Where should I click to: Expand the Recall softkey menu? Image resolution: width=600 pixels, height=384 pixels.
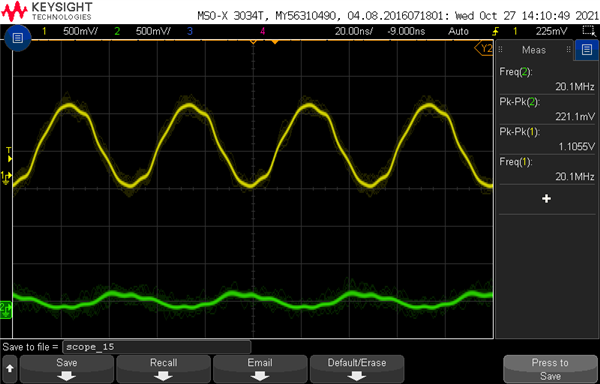(x=163, y=369)
